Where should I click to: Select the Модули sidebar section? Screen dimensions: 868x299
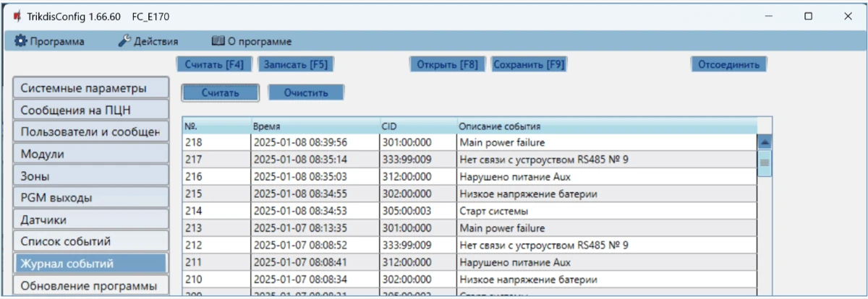click(x=90, y=154)
